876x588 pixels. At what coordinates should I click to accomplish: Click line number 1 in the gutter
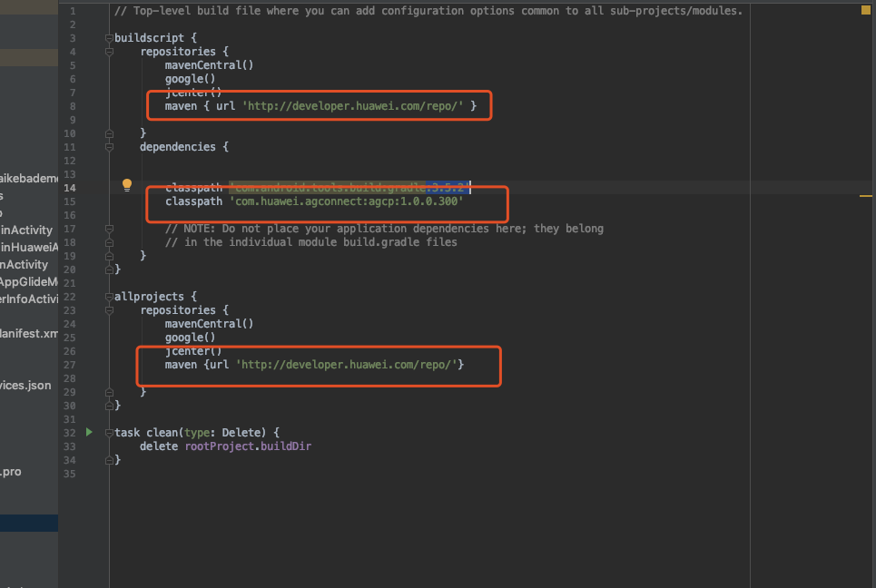73,11
